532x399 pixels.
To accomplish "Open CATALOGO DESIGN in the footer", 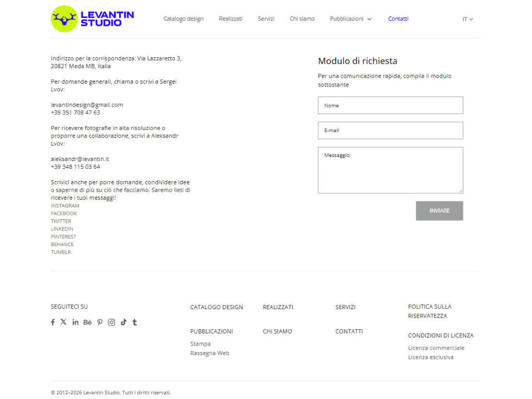I will pos(217,307).
